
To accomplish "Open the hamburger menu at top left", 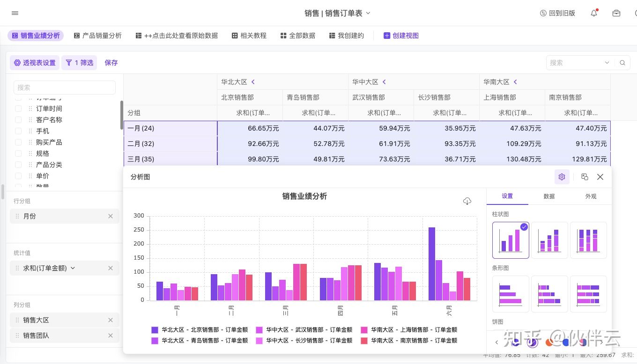I will pyautogui.click(x=15, y=13).
